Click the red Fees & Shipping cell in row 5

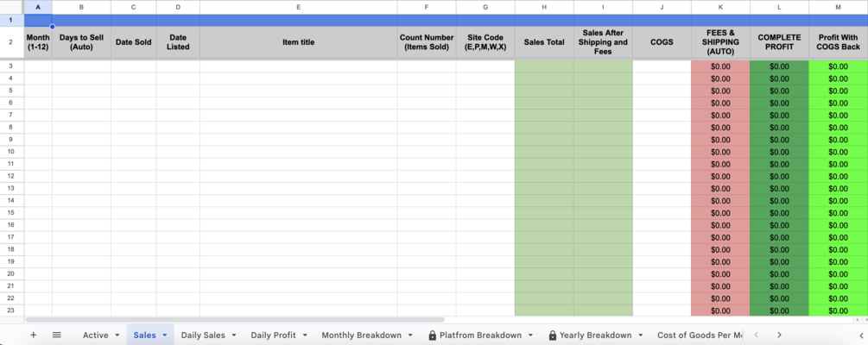719,91
